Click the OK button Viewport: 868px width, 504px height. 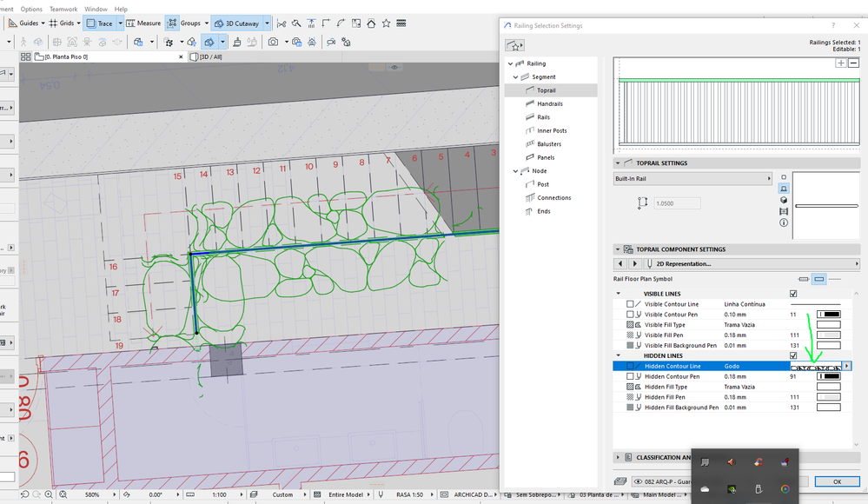coord(837,481)
